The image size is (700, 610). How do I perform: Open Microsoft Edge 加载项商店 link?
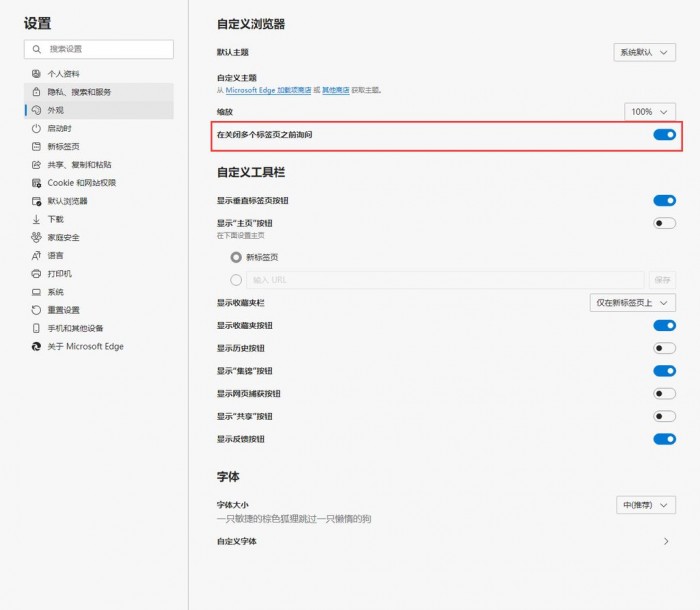point(268,90)
